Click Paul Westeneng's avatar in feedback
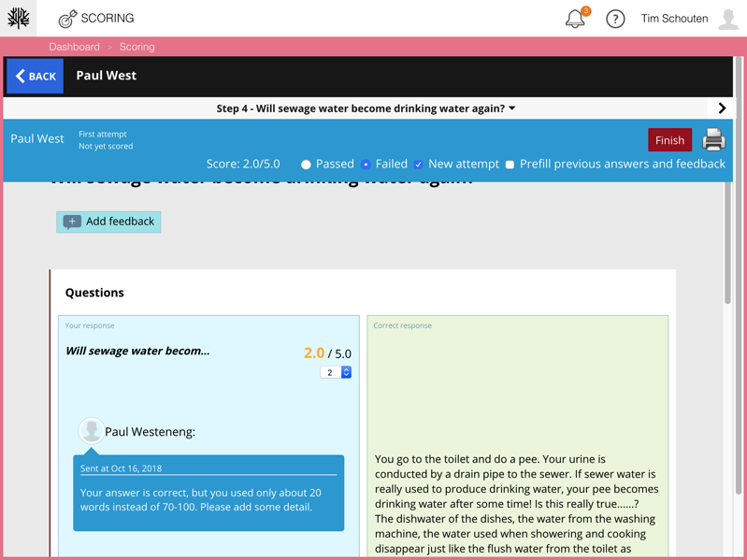747x560 pixels. click(91, 430)
